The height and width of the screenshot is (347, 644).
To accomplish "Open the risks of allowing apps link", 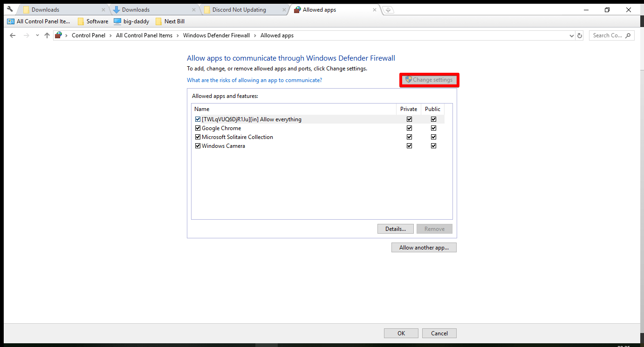I will click(x=254, y=80).
